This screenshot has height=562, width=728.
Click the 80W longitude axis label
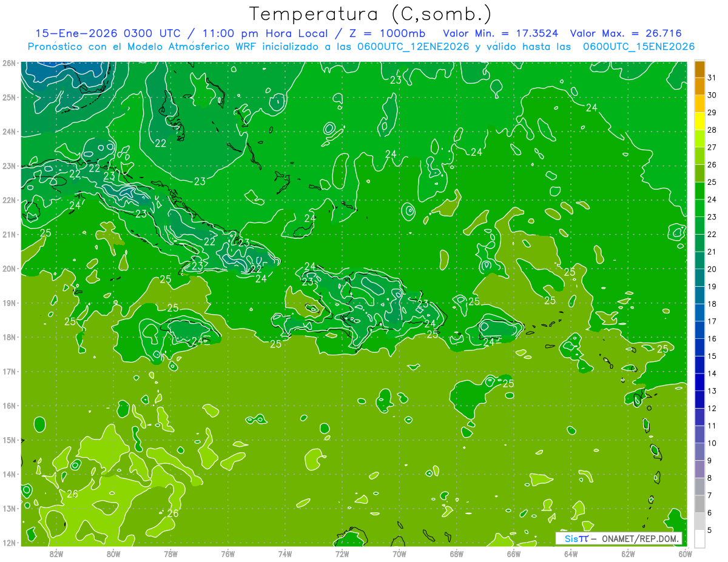tap(113, 554)
